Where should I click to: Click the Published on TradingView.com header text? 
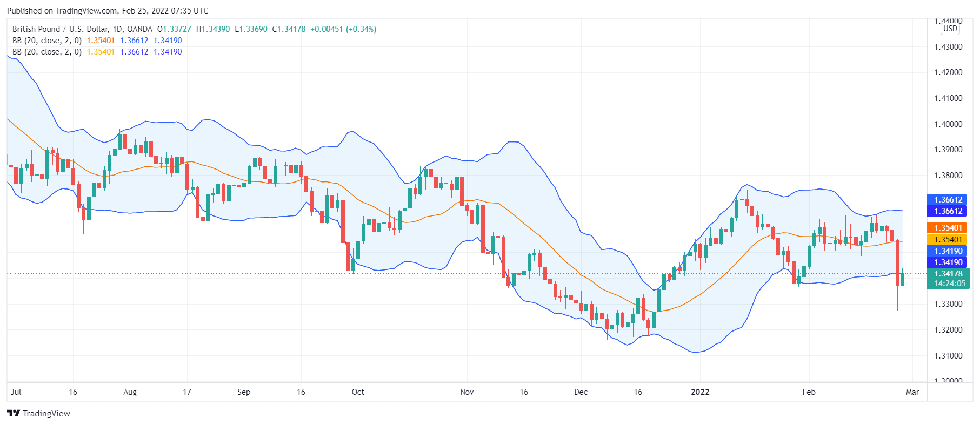click(108, 11)
